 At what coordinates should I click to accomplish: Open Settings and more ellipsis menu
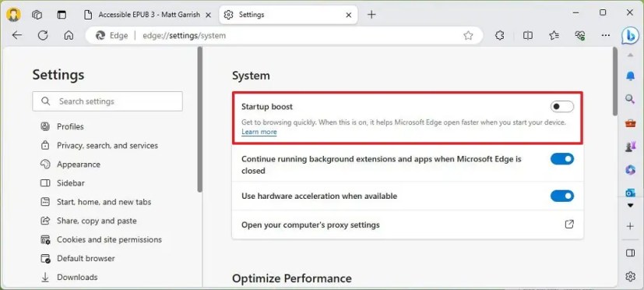point(605,36)
